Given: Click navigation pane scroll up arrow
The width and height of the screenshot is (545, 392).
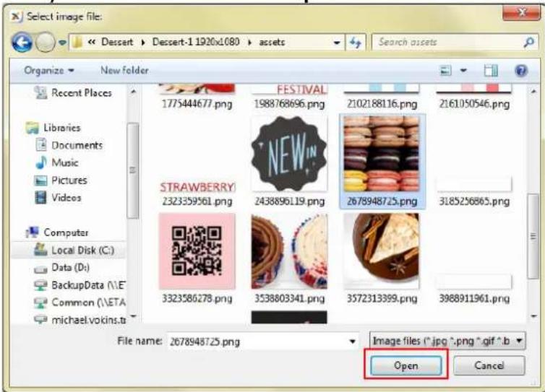Looking at the screenshot, I should [x=133, y=92].
